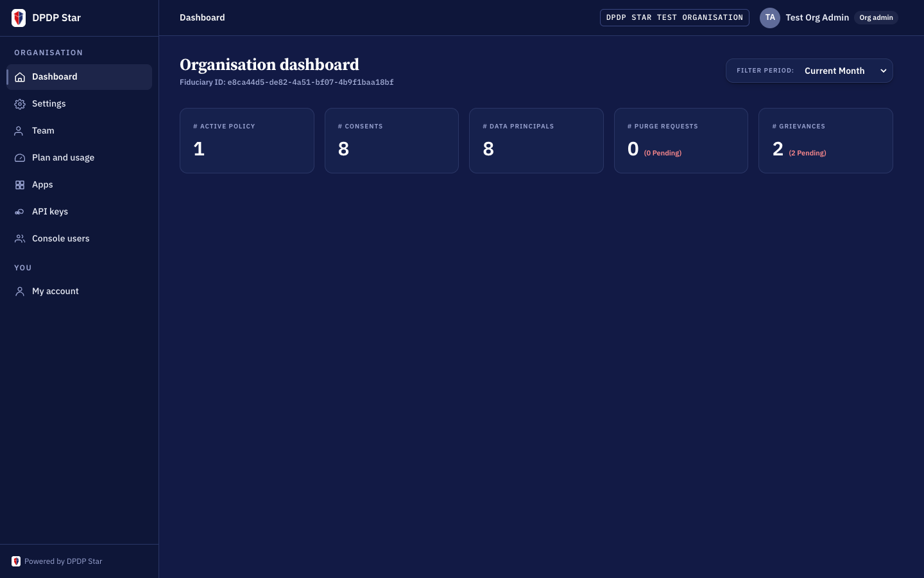Click the API keys key icon
Screen dimensions: 924x578
point(20,212)
